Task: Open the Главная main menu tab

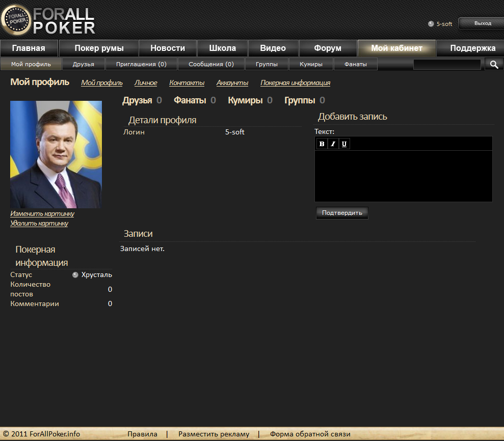Action: (29, 48)
